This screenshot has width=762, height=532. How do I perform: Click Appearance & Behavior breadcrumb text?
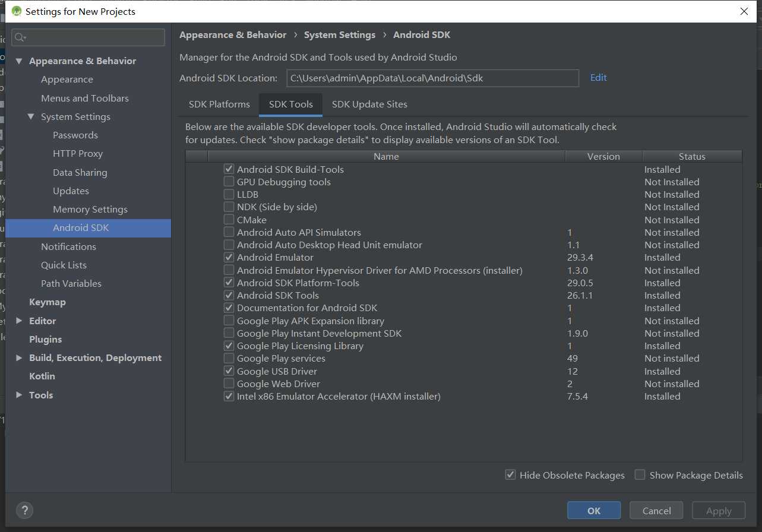tap(233, 35)
